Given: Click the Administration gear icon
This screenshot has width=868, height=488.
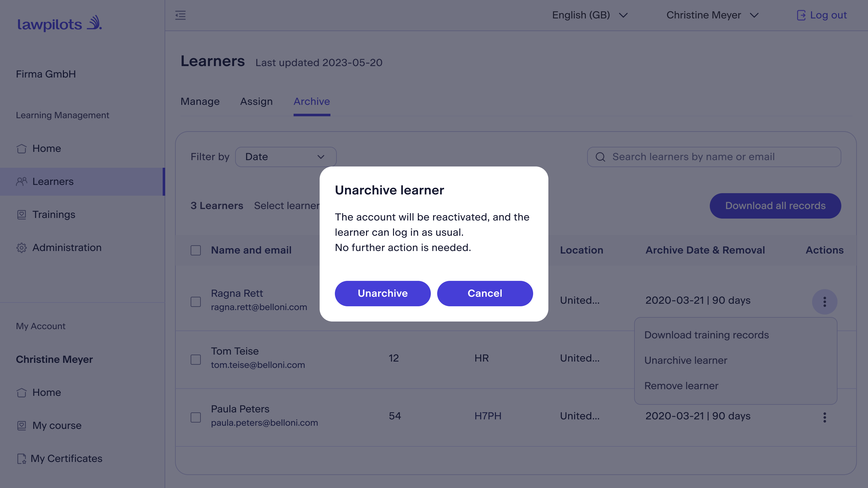Looking at the screenshot, I should [x=22, y=248].
